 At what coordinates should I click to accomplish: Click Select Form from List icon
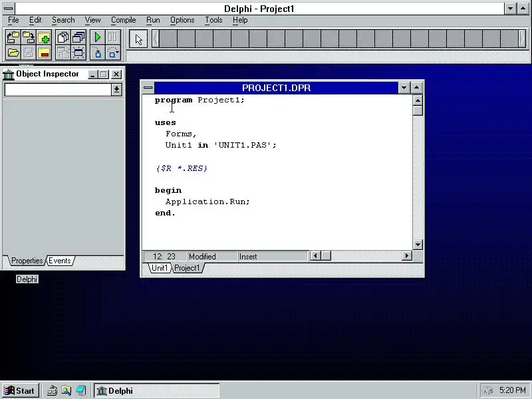(78, 37)
